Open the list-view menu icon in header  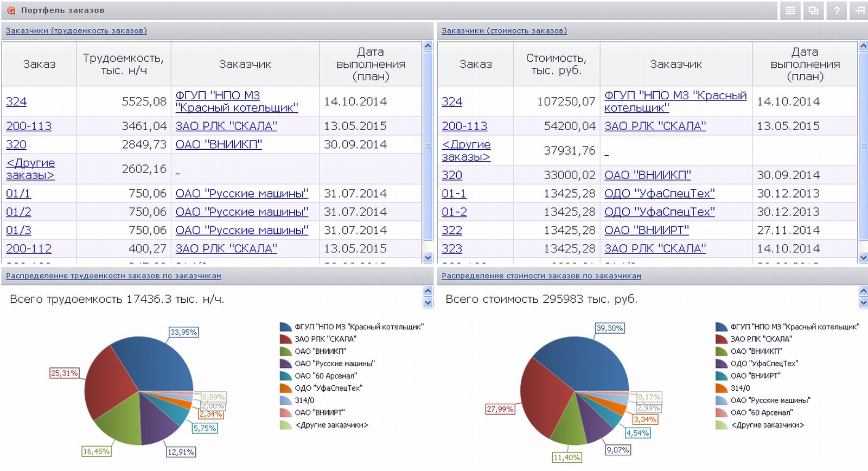(790, 10)
